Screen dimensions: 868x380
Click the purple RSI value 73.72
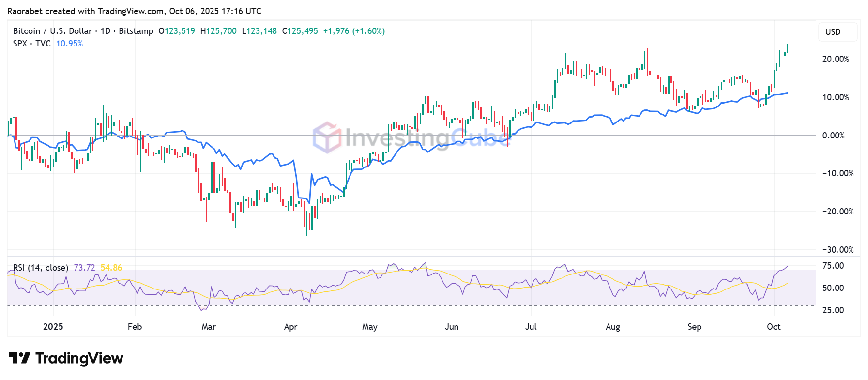click(84, 268)
